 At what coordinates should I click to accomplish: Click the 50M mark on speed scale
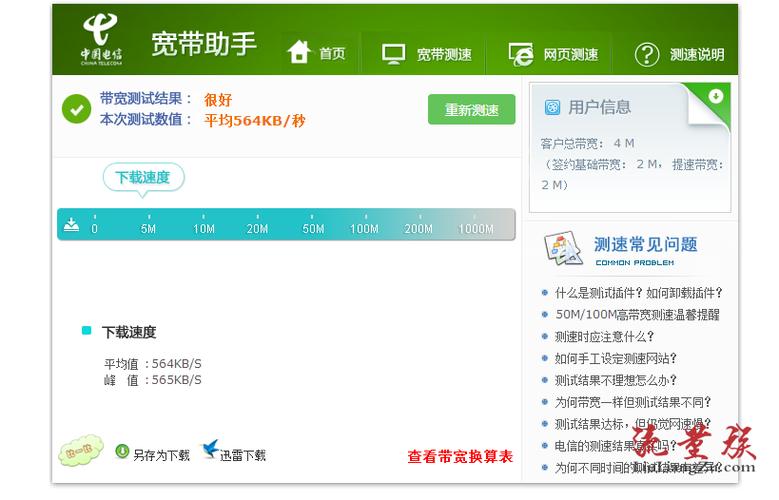(x=313, y=229)
